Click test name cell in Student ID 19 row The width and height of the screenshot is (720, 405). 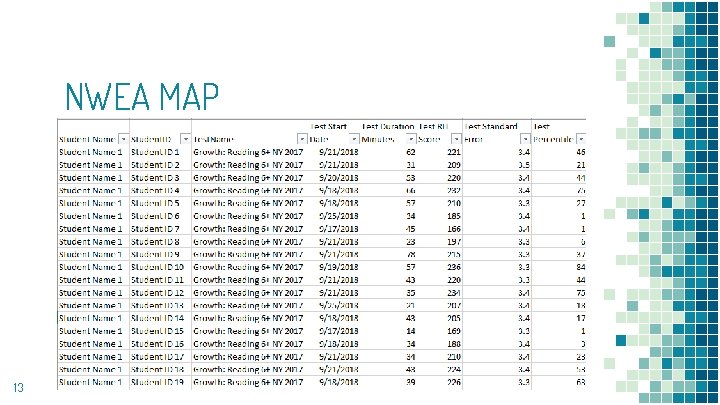(248, 382)
